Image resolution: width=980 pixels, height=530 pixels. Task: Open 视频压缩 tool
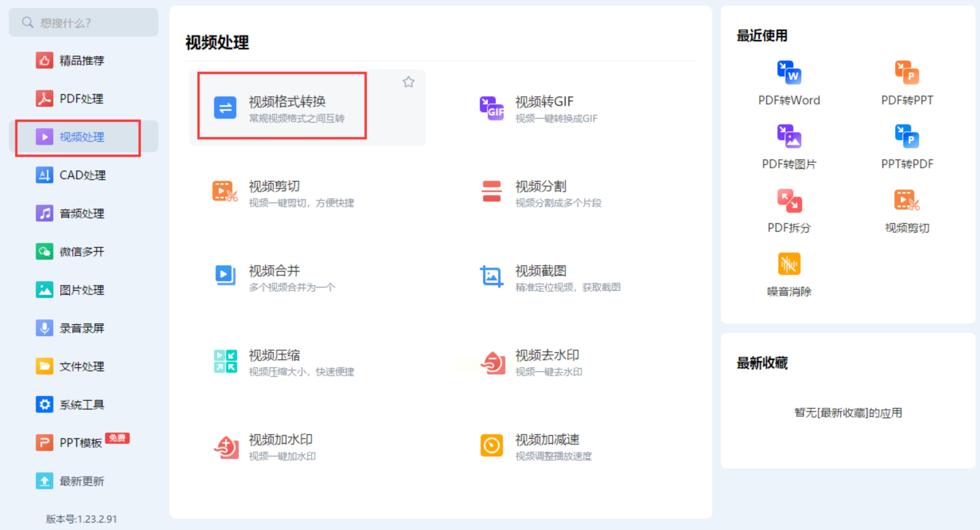(307, 362)
